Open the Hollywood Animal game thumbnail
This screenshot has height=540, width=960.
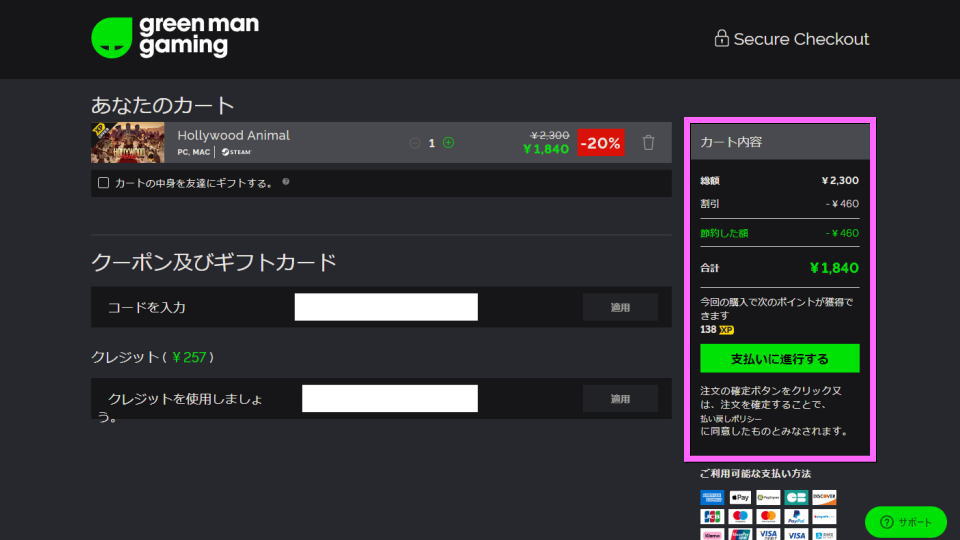point(128,143)
